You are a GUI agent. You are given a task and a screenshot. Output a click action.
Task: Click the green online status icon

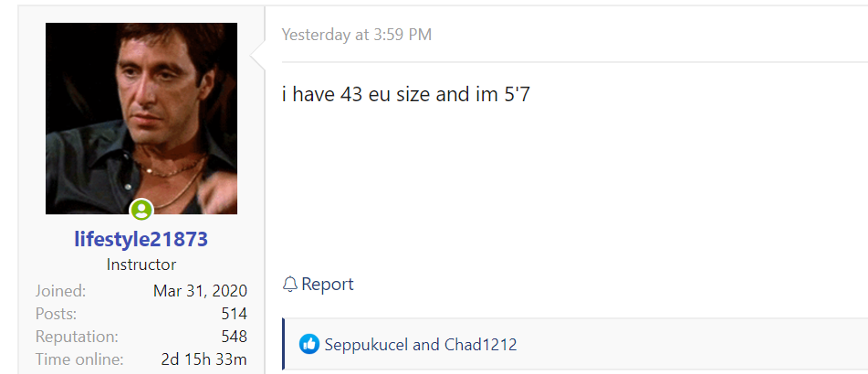tap(141, 210)
